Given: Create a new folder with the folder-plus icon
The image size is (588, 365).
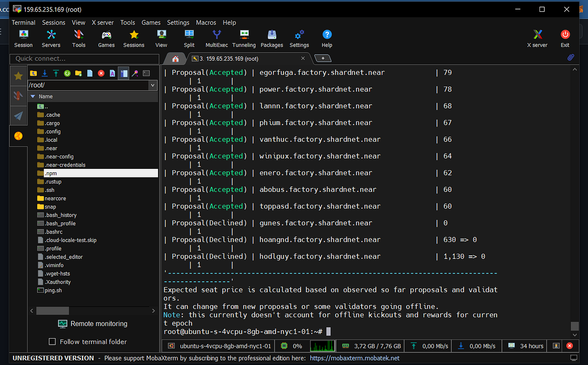Looking at the screenshot, I should click(x=78, y=74).
